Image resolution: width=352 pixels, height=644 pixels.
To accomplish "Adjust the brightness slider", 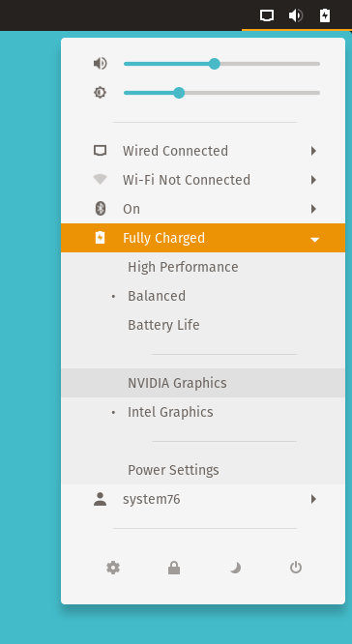I will click(x=221, y=93).
